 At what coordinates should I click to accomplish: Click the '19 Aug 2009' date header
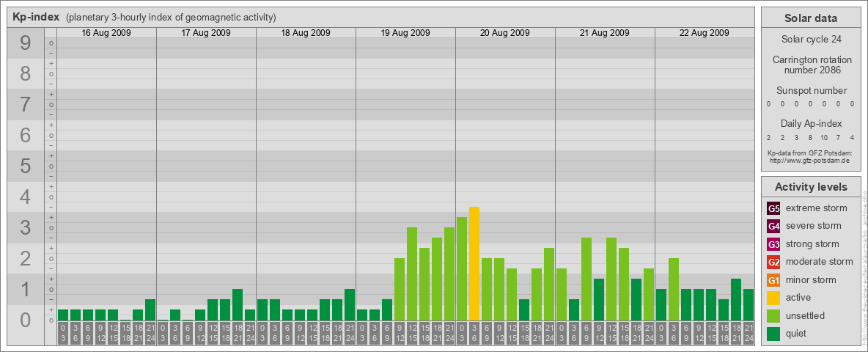point(405,33)
